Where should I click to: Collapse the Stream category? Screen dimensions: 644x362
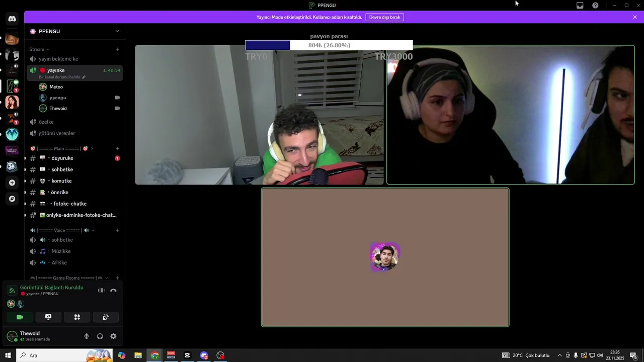(x=39, y=49)
